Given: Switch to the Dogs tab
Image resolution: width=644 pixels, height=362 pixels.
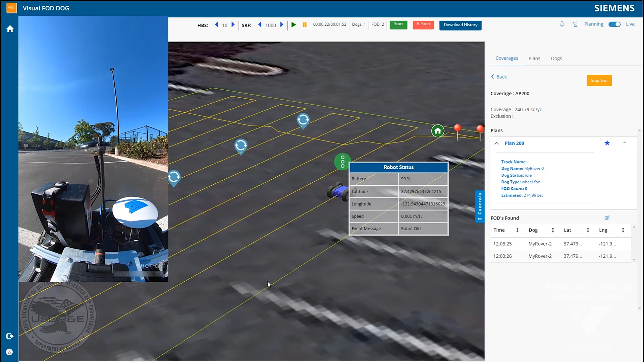Looking at the screenshot, I should tap(556, 58).
